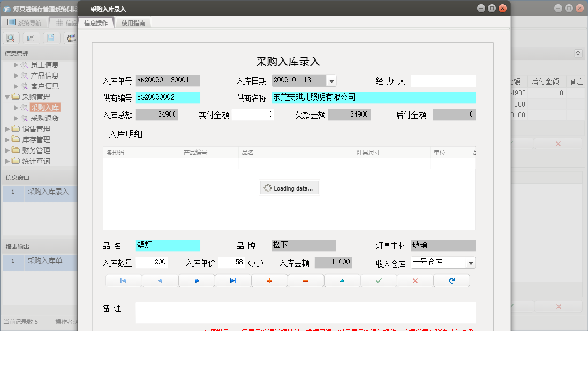The image size is (588, 380).
Task: Add a new record with the plus icon
Action: [269, 280]
